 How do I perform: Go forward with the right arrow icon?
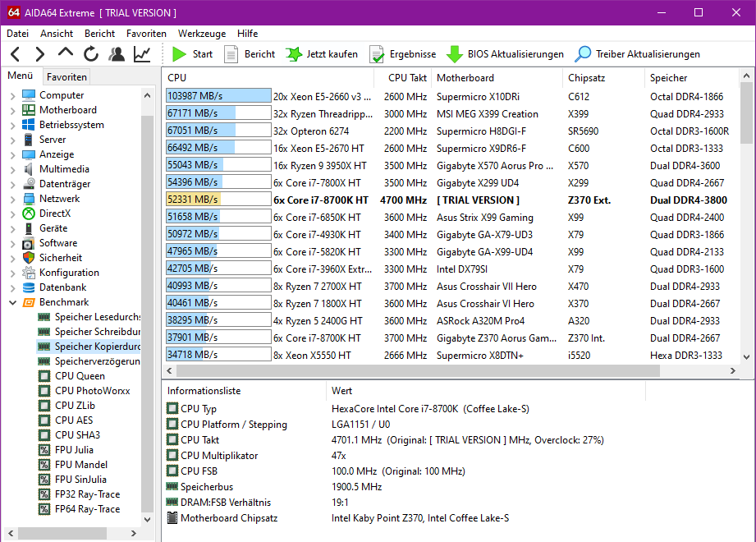(40, 54)
